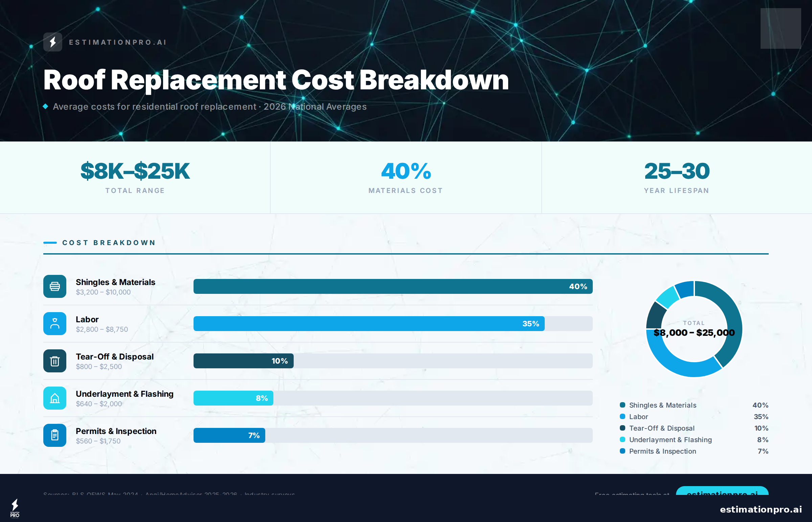Toggle the Shingles & Materials legend dot
Image resolution: width=812 pixels, height=522 pixels.
pos(622,405)
